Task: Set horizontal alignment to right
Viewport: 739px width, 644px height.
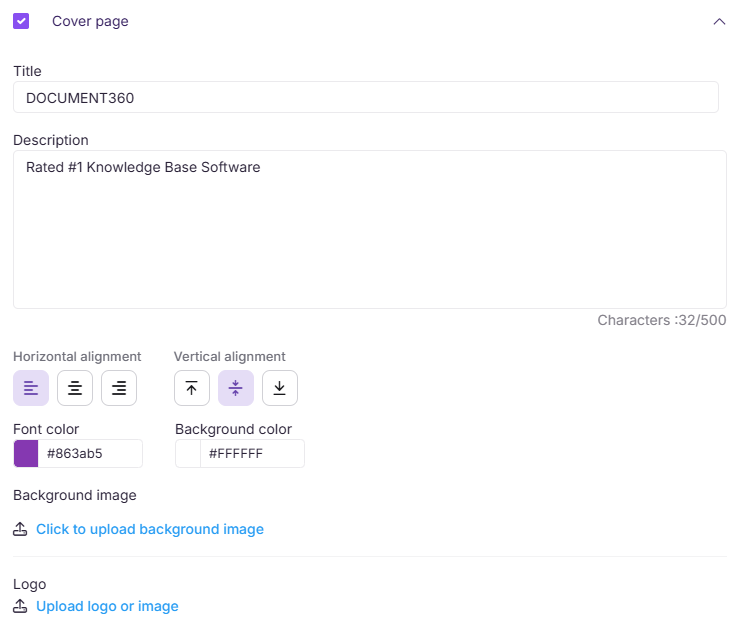Action: point(119,388)
